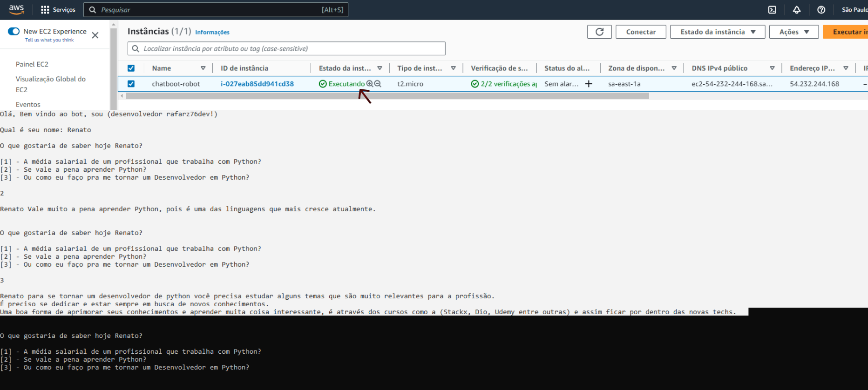Click Tell us what you think link

tap(49, 40)
